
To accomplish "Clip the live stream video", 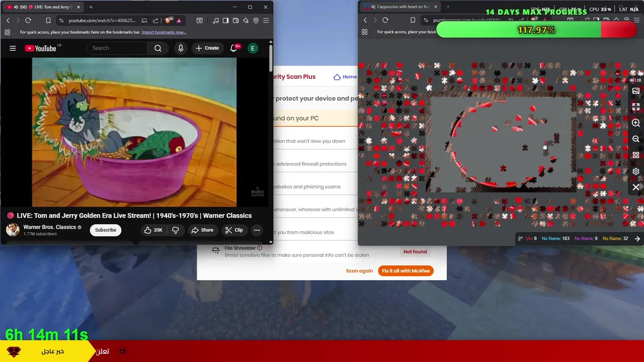I will point(234,230).
